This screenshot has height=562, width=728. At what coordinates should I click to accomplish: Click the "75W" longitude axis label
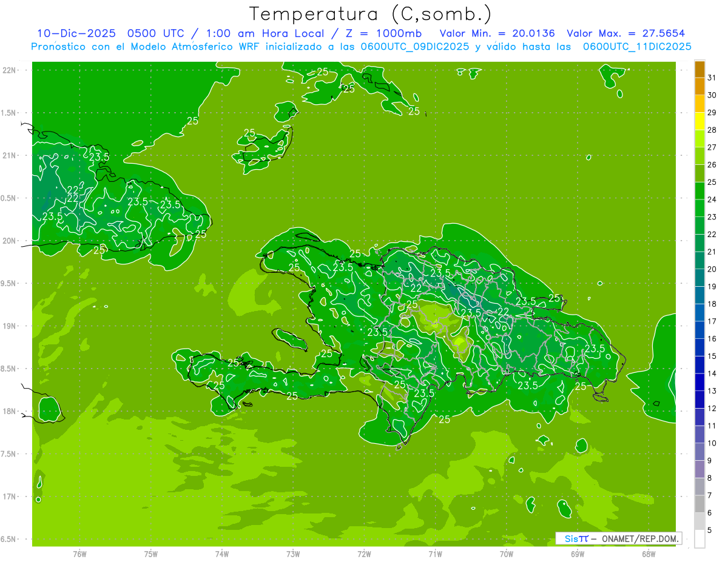pos(151,555)
